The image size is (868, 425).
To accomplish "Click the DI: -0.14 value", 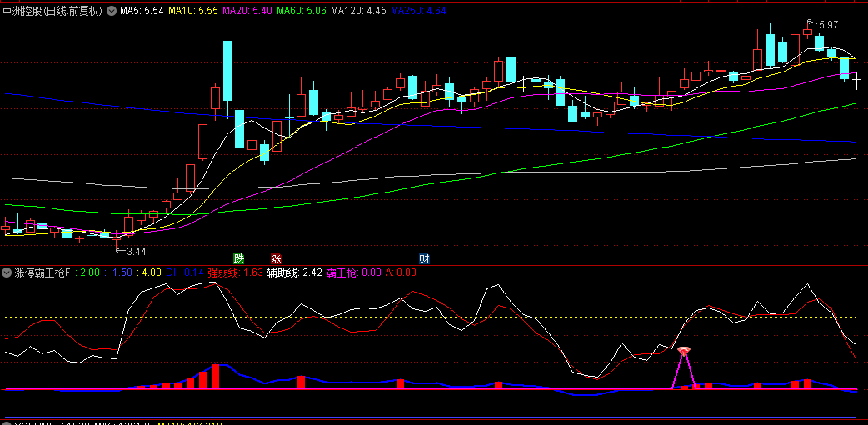I will [x=184, y=272].
